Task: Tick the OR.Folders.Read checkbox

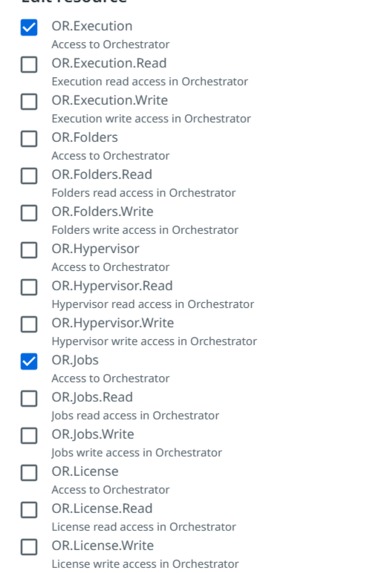Action: point(29,176)
